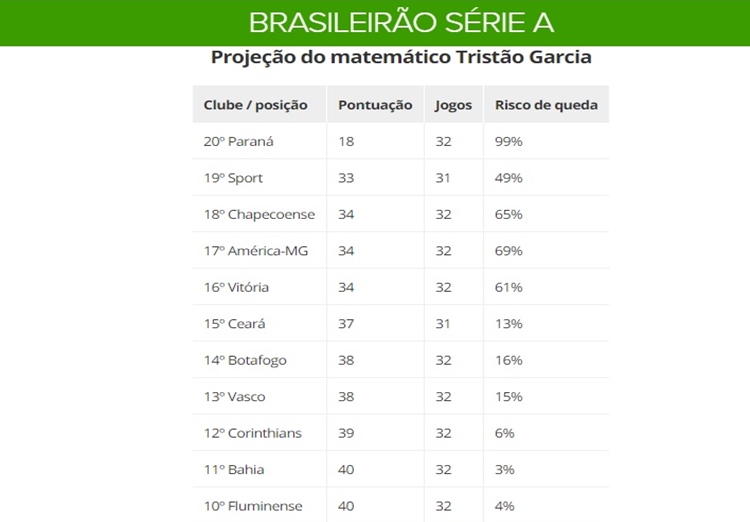The width and height of the screenshot is (750, 522).
Task: Select the 'Clube / posição' column header
Action: [x=256, y=105]
